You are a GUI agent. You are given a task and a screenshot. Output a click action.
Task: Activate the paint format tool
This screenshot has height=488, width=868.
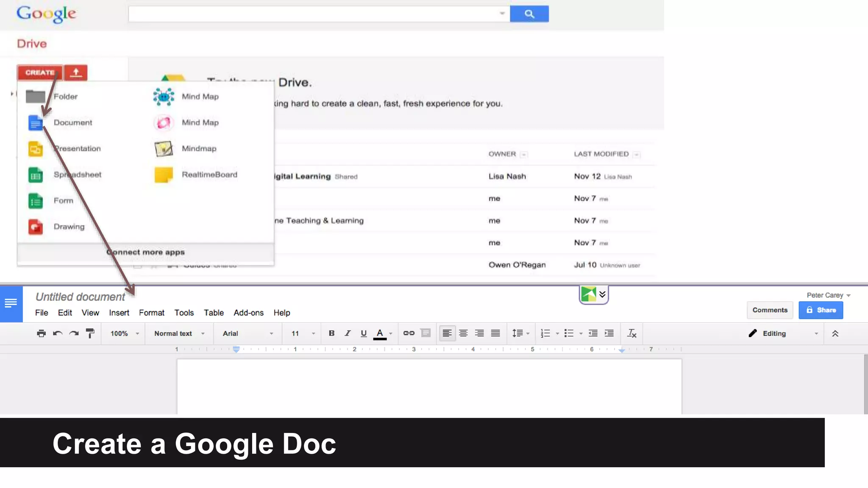[x=90, y=333]
